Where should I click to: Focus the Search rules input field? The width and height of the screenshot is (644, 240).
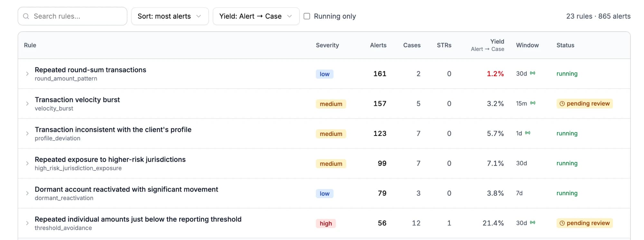click(x=72, y=16)
